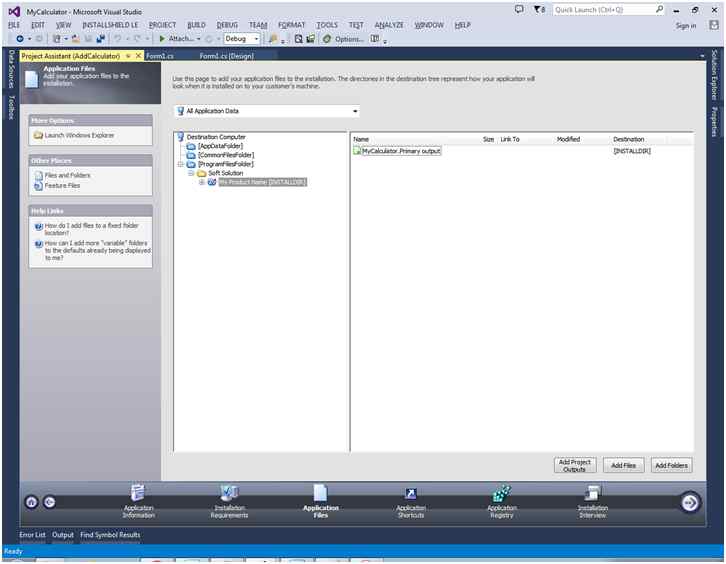Click the next step arrow button
The width and height of the screenshot is (726, 564).
(x=690, y=502)
